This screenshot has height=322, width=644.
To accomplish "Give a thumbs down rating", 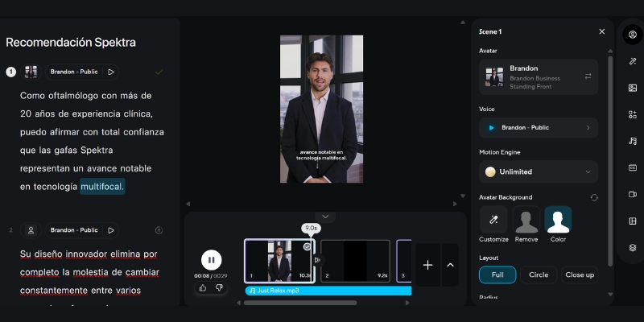I will (219, 288).
